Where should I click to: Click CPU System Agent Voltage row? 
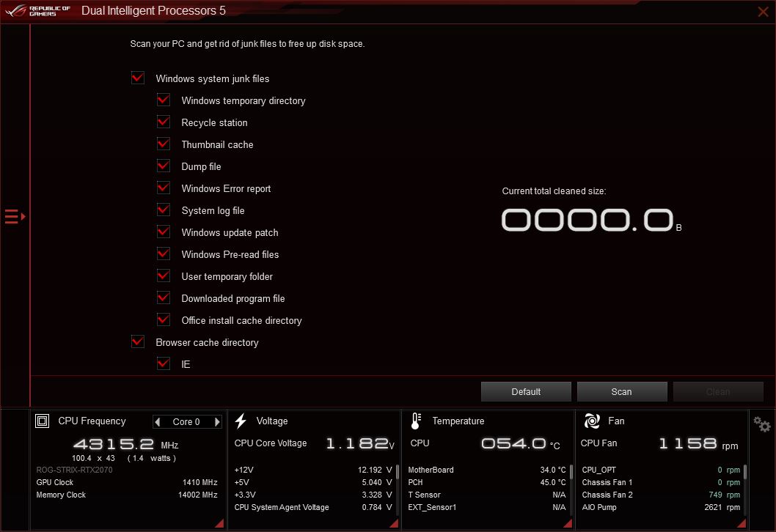click(313, 507)
